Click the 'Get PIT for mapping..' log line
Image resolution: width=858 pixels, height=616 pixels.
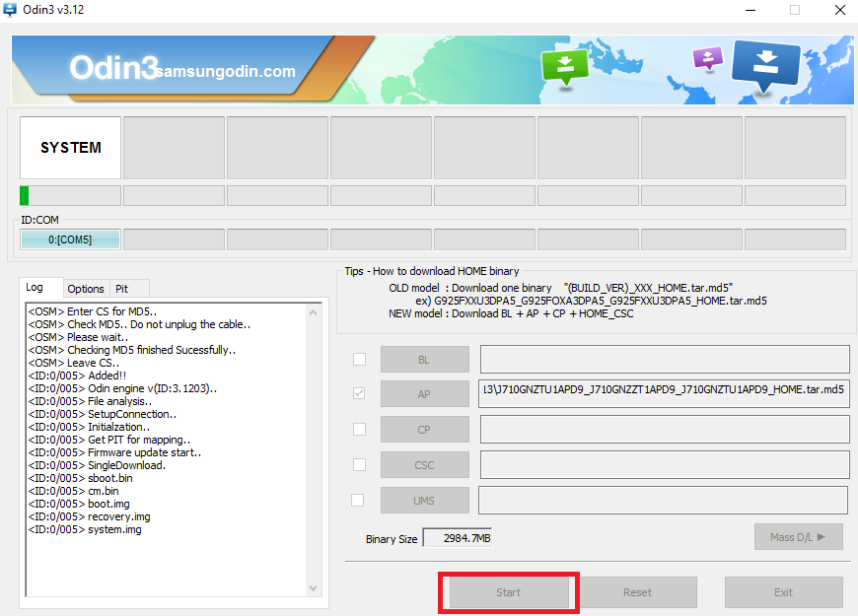[x=109, y=440]
